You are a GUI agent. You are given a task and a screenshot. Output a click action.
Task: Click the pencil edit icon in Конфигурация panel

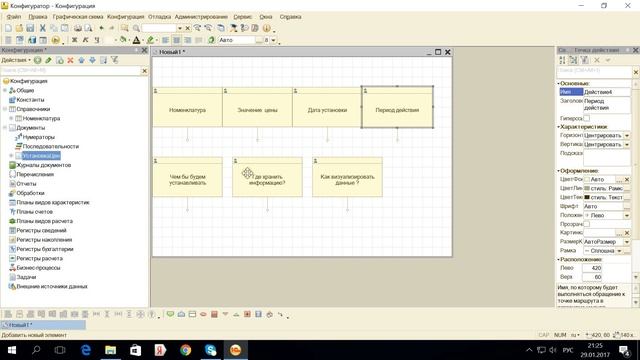(49, 60)
